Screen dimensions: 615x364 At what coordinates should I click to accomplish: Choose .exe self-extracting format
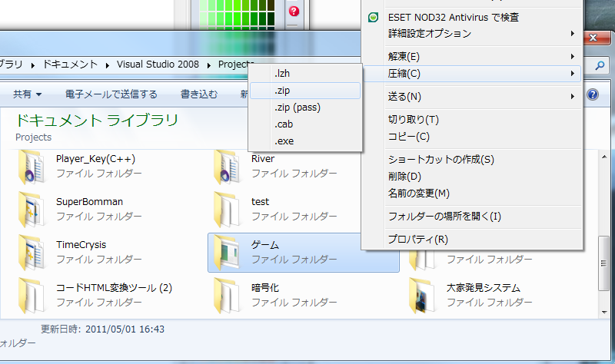(305, 141)
